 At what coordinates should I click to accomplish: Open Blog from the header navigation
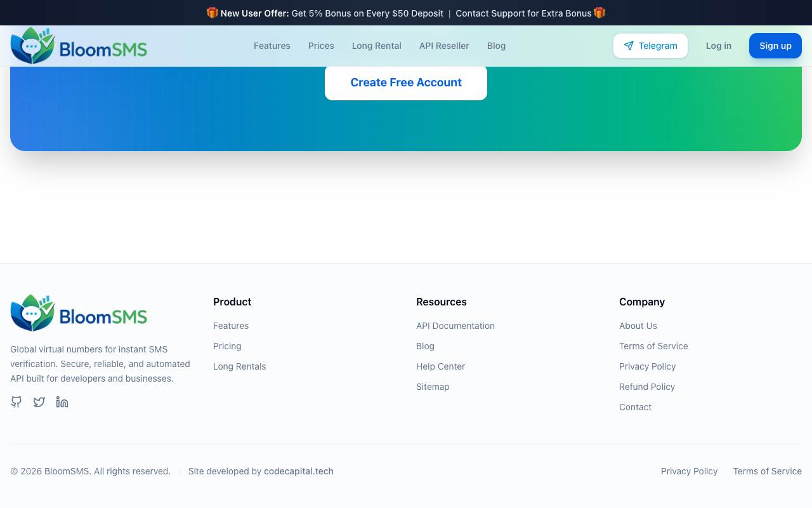point(496,46)
